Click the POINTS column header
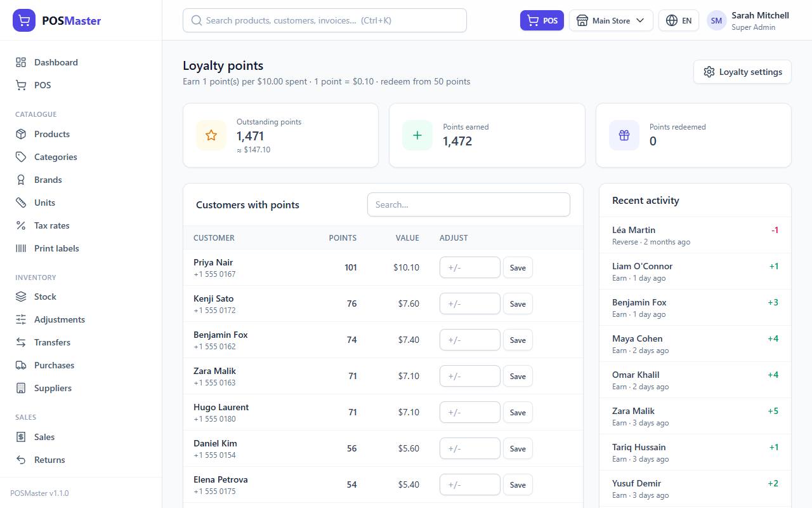 pos(343,237)
